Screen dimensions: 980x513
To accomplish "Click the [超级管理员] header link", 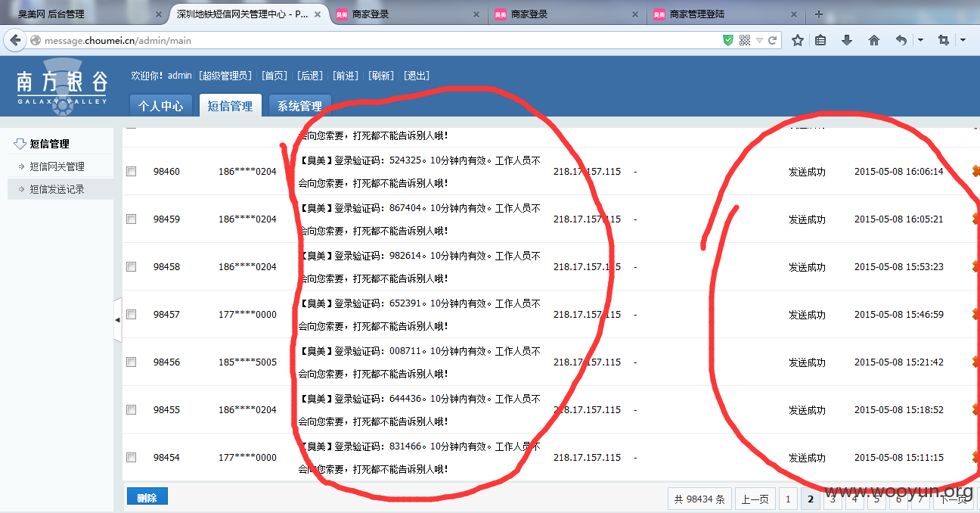I will click(x=225, y=76).
